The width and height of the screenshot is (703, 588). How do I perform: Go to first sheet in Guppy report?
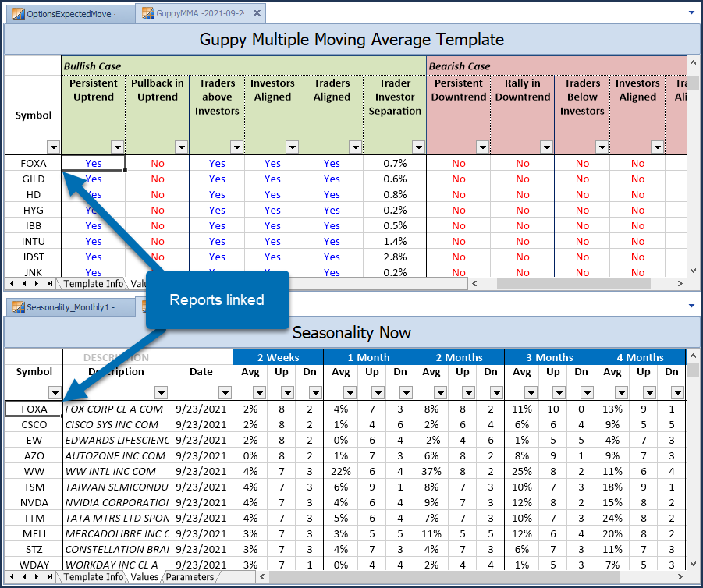click(x=11, y=283)
